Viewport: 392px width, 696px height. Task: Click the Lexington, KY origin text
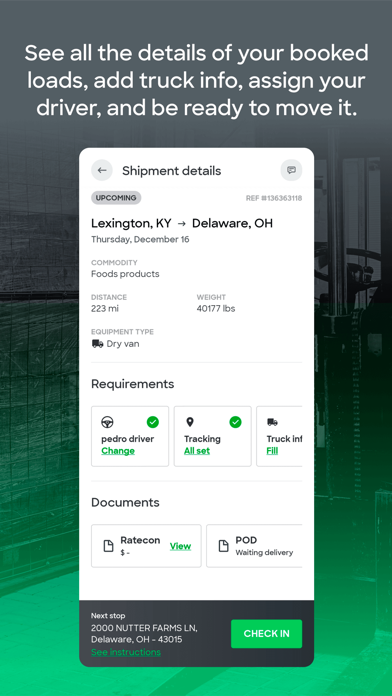[x=131, y=223]
